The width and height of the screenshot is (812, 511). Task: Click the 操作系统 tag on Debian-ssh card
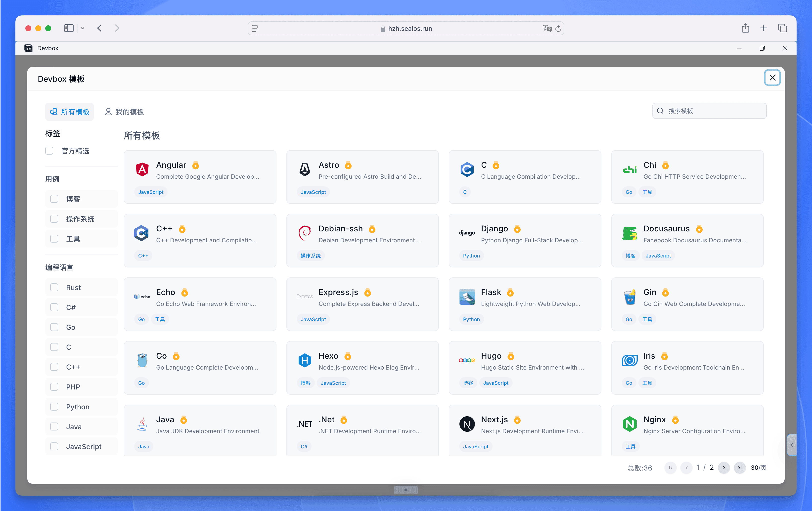[311, 255]
